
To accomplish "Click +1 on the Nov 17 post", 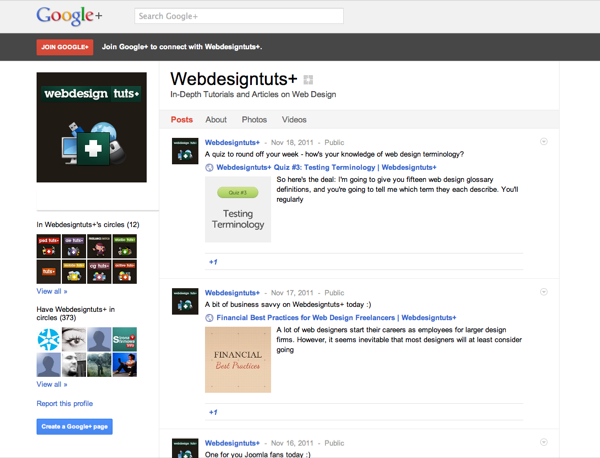I will click(x=213, y=412).
